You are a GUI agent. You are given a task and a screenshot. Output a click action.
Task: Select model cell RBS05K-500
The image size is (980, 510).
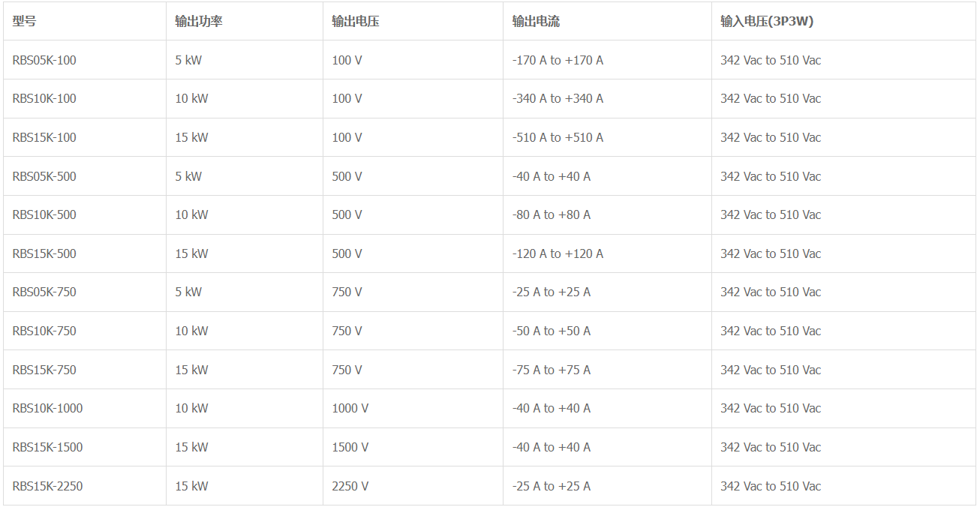pos(44,176)
